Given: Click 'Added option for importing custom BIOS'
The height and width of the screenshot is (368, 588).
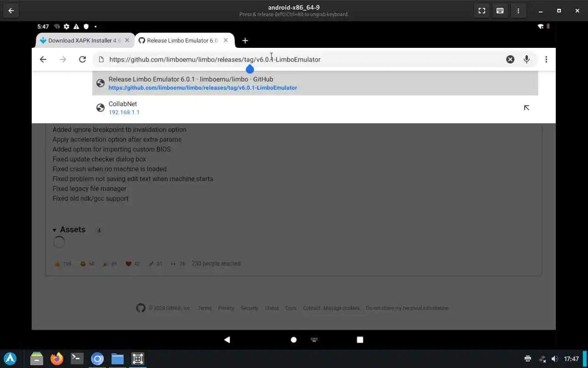Looking at the screenshot, I should pos(112,149).
